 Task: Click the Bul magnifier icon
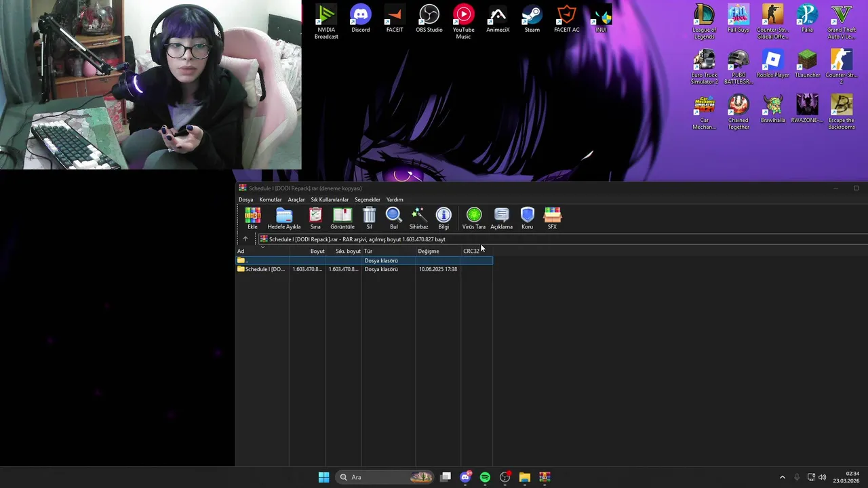pyautogui.click(x=394, y=218)
